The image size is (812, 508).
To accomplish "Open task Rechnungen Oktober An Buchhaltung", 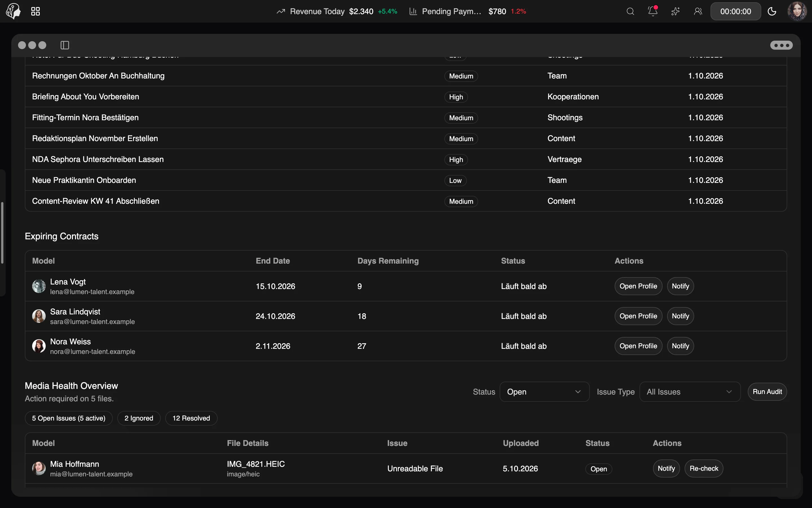I will tap(406, 76).
